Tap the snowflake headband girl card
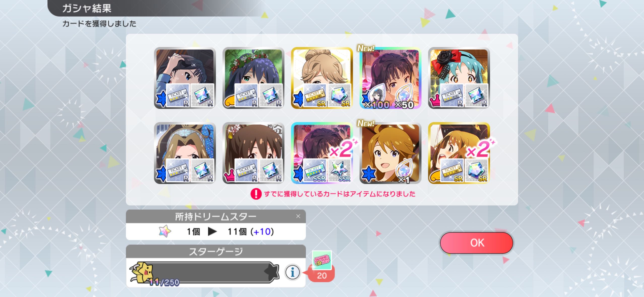Image resolution: width=644 pixels, height=297 pixels. point(185,153)
